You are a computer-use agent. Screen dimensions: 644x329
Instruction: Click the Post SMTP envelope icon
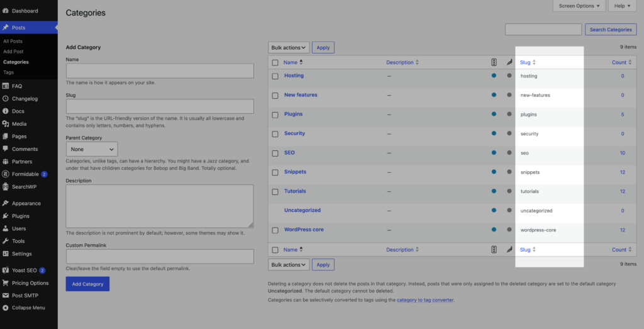[x=6, y=295]
